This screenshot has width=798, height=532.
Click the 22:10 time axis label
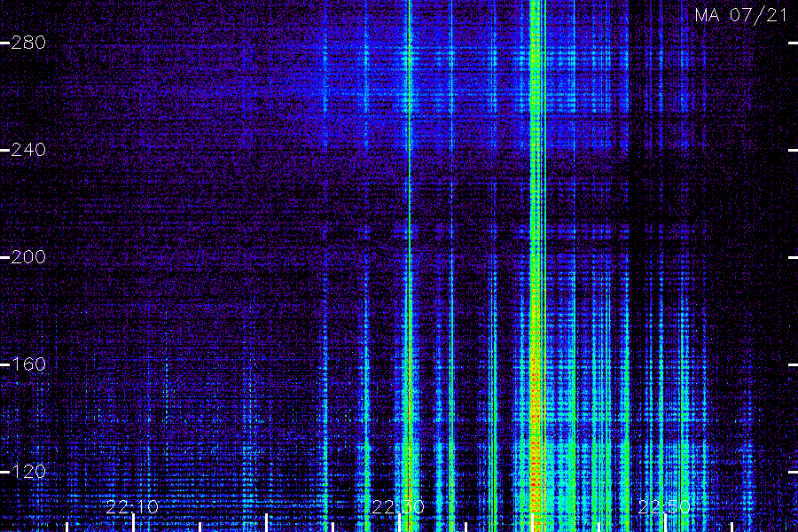[x=132, y=507]
